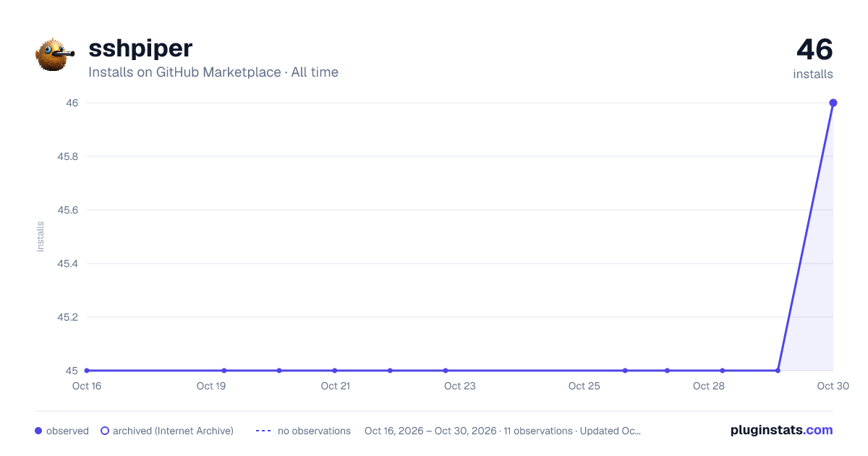
Task: Click the 'Oct 21' x-axis label
Action: tap(336, 386)
